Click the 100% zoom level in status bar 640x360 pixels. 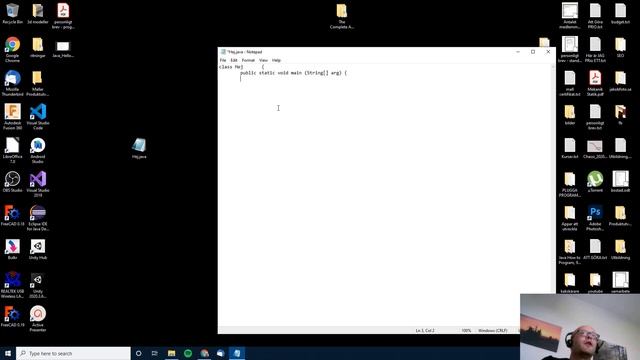(x=466, y=330)
